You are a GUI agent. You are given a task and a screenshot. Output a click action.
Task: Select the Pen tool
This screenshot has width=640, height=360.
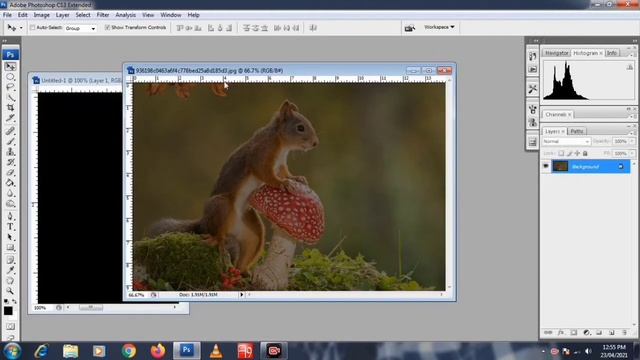pos(10,216)
